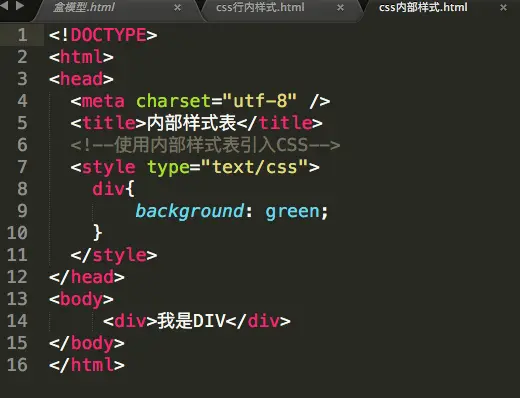520x398 pixels.
Task: Click the closing head tag
Action: pyautogui.click(x=87, y=277)
